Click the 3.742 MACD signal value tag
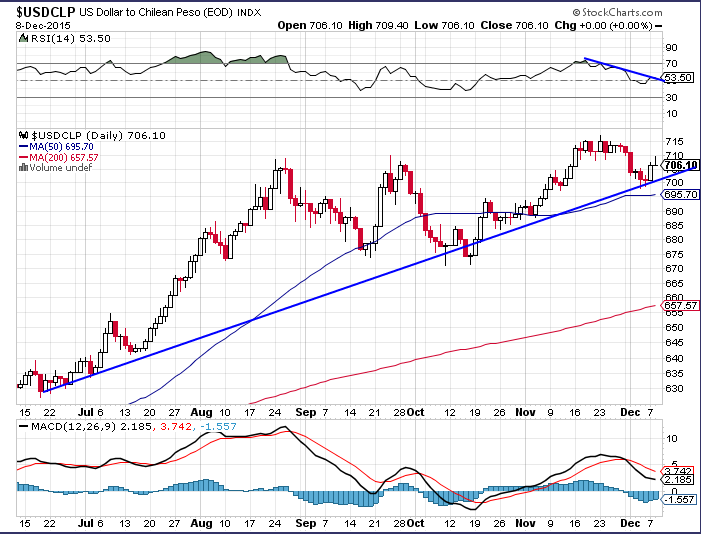This screenshot has height=534, width=701. 679,471
